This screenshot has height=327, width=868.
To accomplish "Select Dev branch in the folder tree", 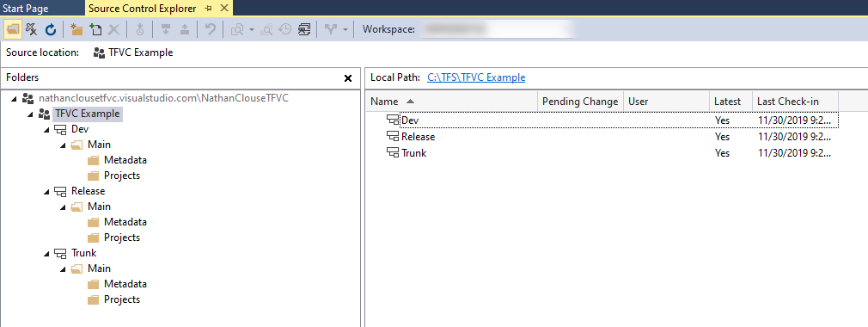I will [x=80, y=129].
